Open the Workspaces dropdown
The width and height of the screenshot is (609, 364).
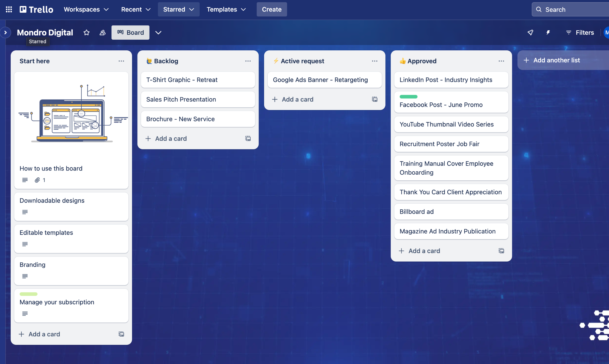pyautogui.click(x=86, y=10)
